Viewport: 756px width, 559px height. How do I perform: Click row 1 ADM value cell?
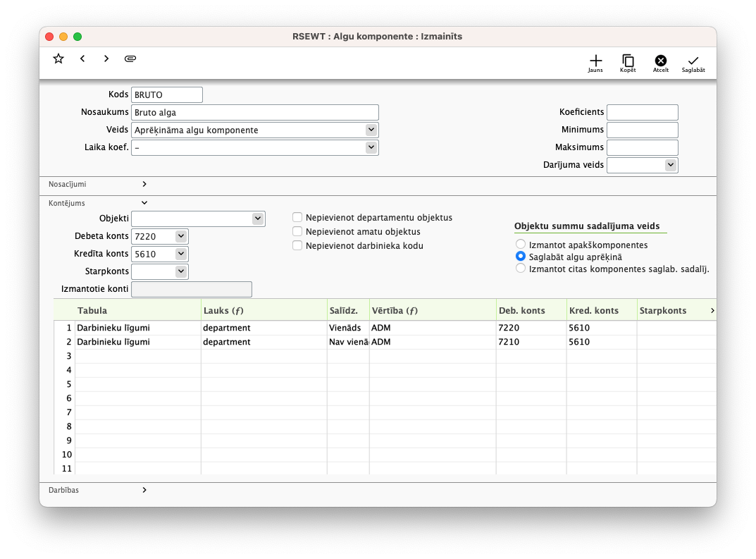(433, 328)
